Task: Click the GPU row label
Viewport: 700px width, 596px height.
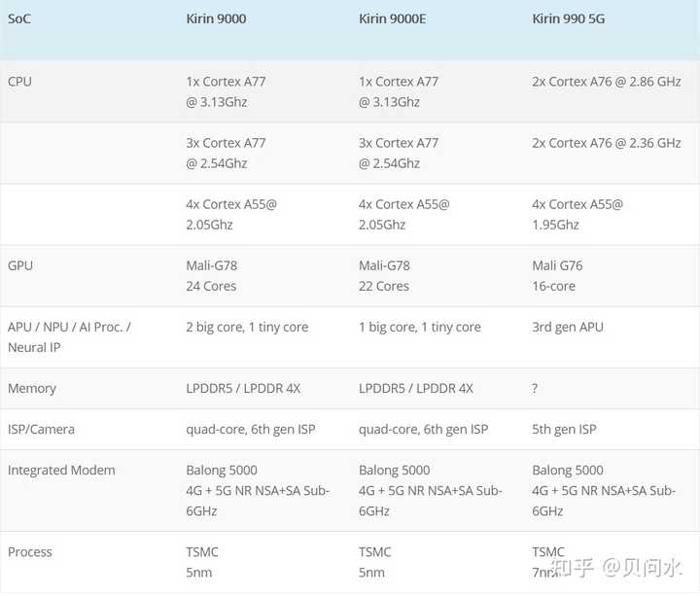Action: click(19, 265)
